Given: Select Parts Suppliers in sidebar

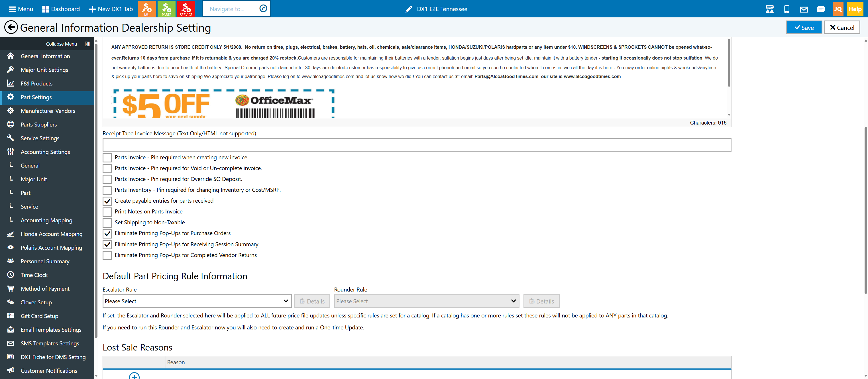Looking at the screenshot, I should tap(39, 124).
